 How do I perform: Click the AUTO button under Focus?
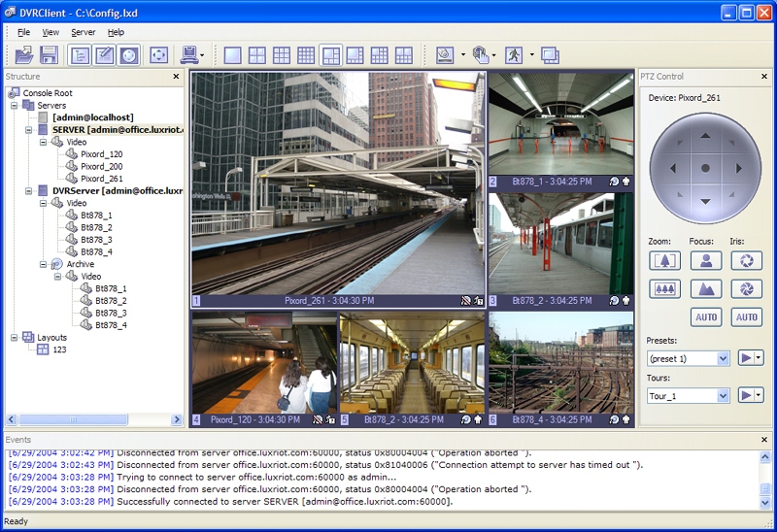(706, 317)
